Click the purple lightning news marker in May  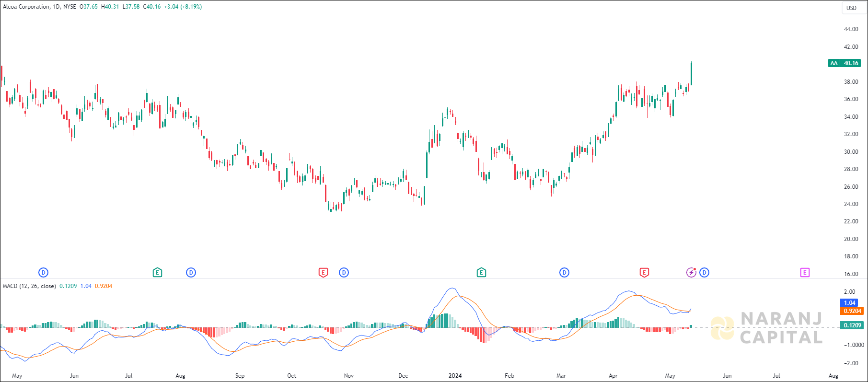pos(691,273)
